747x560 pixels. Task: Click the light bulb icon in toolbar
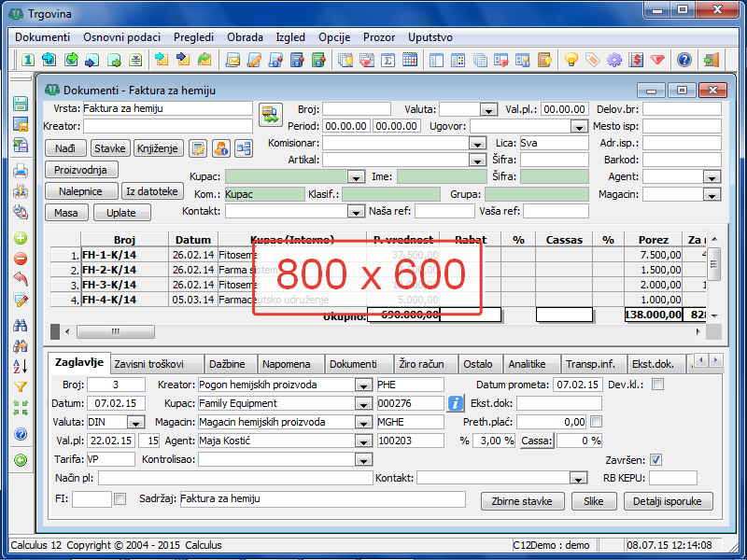click(x=571, y=60)
